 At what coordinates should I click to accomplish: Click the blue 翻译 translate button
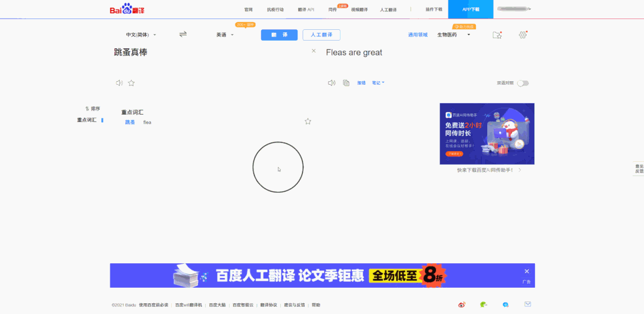(x=279, y=35)
